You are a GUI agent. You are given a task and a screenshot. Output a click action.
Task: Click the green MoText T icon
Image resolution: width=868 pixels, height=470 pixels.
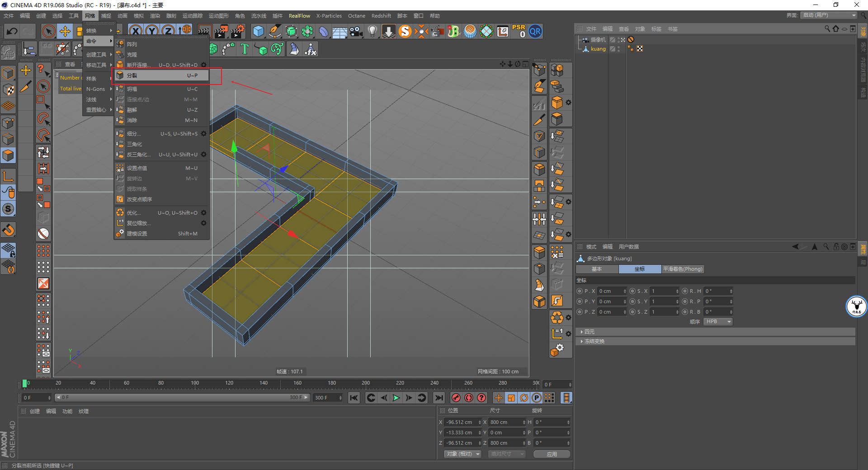pyautogui.click(x=245, y=49)
